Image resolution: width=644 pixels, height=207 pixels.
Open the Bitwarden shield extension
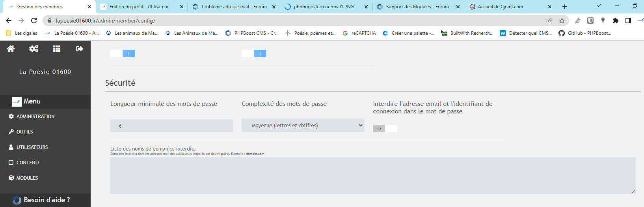[590, 21]
